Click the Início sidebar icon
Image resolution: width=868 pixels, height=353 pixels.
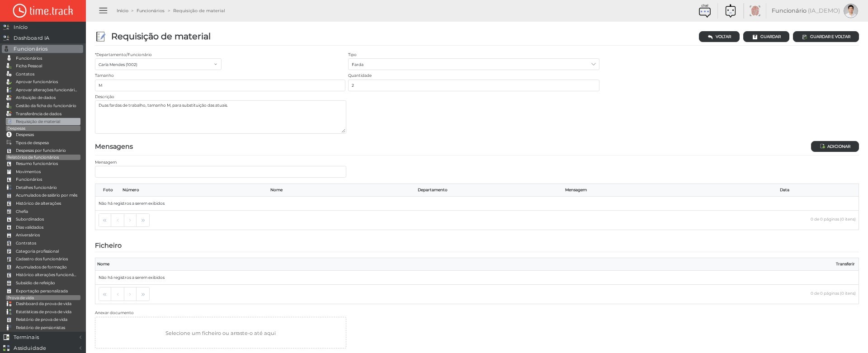click(x=6, y=27)
